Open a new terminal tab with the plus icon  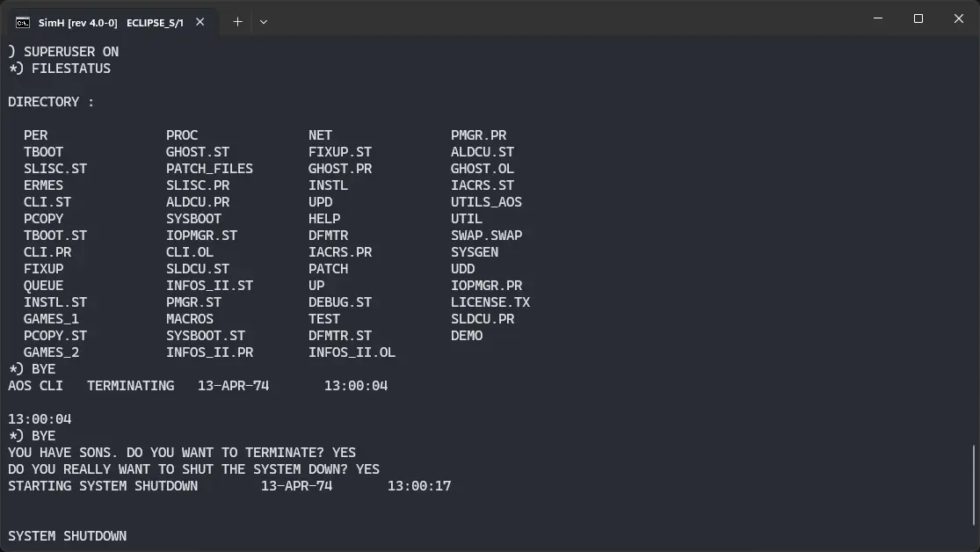tap(236, 22)
